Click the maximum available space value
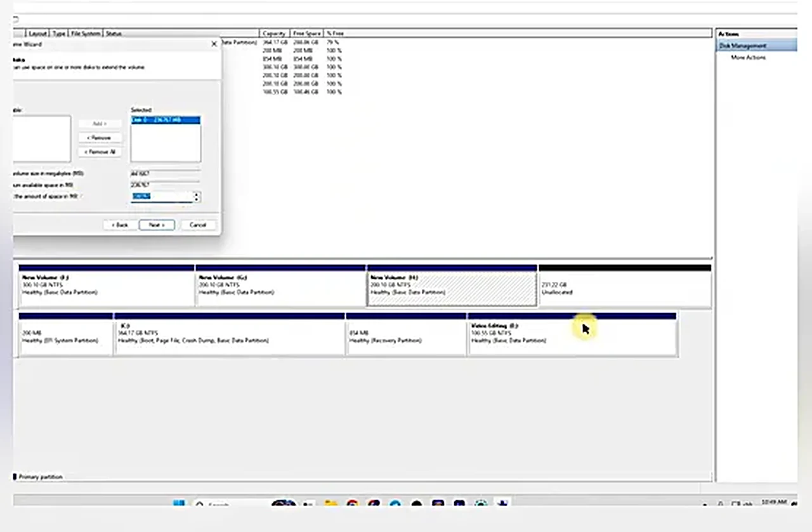This screenshot has width=812, height=532. click(165, 185)
